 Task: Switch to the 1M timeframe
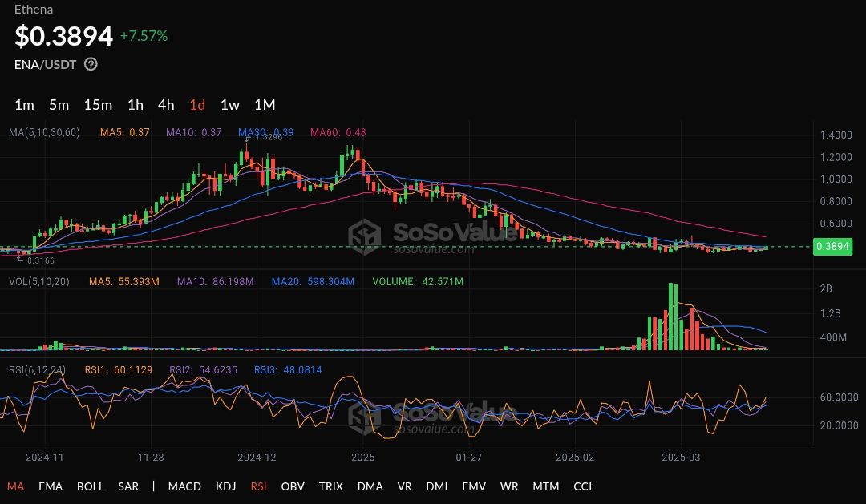265,105
